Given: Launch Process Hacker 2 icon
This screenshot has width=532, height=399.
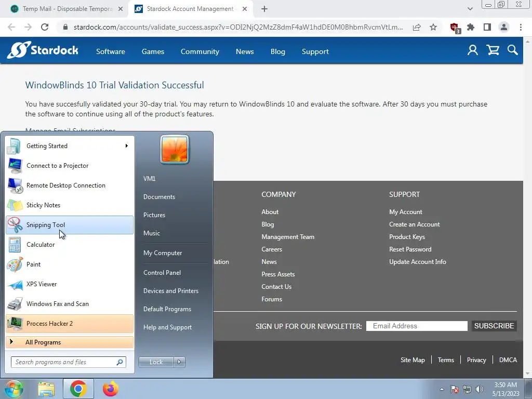Looking at the screenshot, I should coord(15,324).
